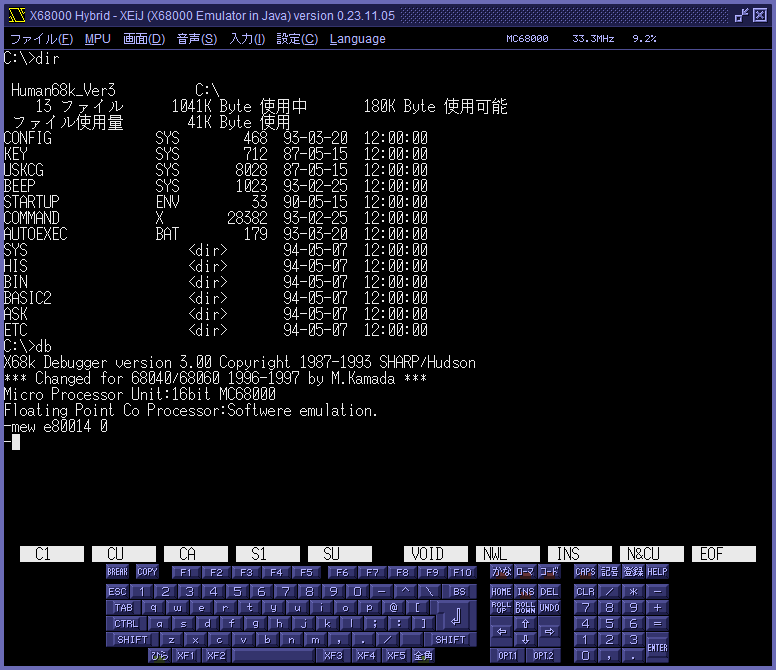The height and width of the screenshot is (670, 776).
Task: Click the semicolon key
Action: pos(375,623)
